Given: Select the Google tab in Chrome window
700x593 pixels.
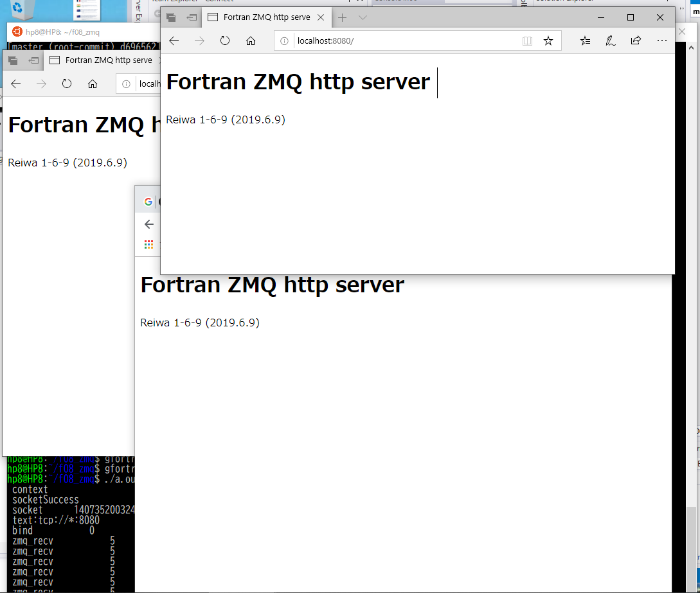Looking at the screenshot, I should pos(148,200).
